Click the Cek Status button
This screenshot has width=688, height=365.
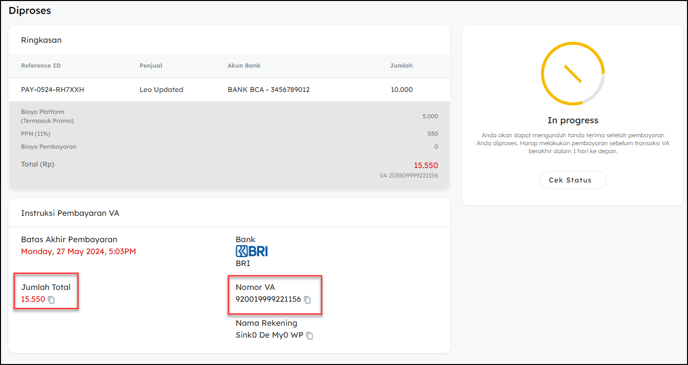tap(573, 180)
